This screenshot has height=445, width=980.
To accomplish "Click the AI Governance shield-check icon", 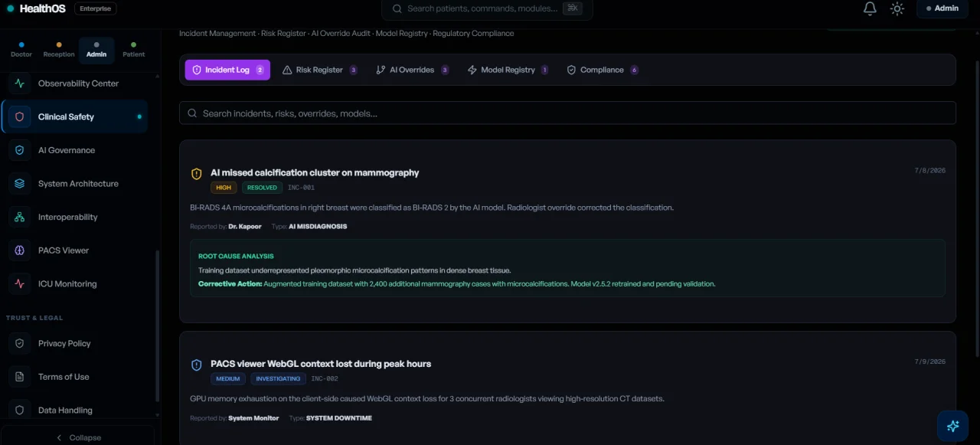I will (20, 150).
